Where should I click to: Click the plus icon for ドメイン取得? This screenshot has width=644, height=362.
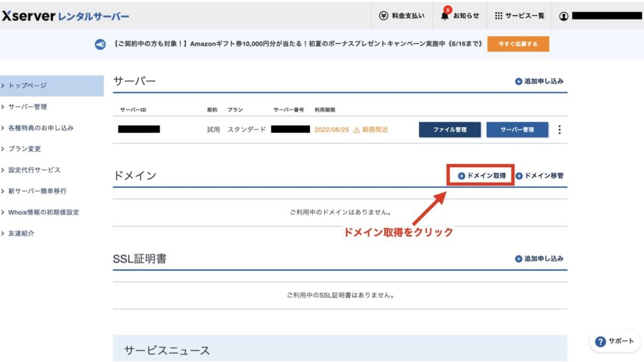pyautogui.click(x=461, y=176)
